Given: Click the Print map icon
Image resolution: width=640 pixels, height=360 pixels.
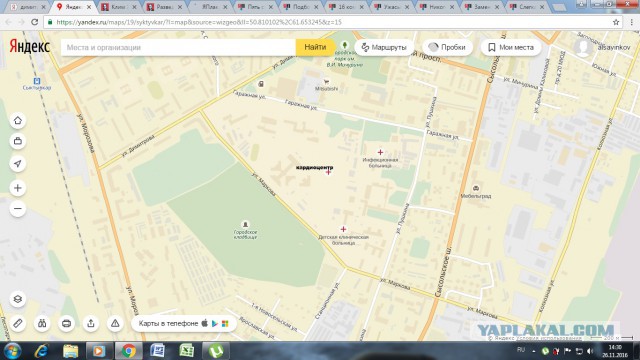Looking at the screenshot, I should tap(67, 324).
